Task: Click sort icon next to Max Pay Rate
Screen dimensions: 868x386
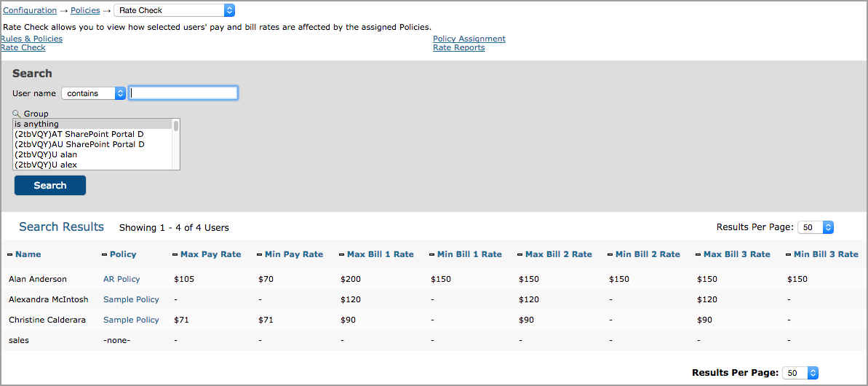Action: pyautogui.click(x=175, y=255)
